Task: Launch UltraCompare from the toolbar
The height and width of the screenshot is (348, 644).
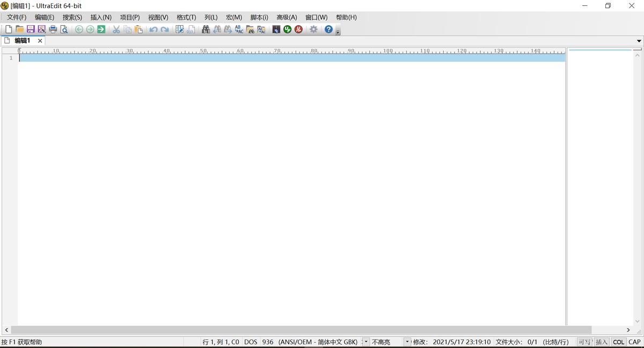Action: 276,29
